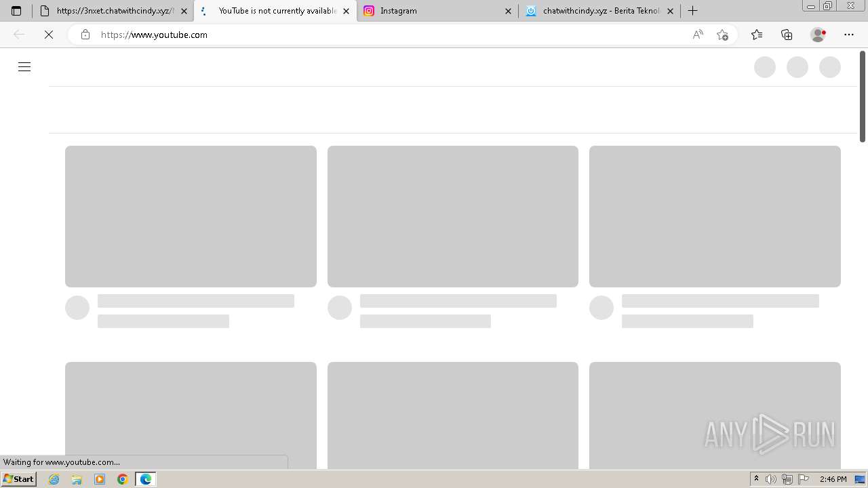Switch to the 3nxet.chatwithcindy.xyz tab
The height and width of the screenshot is (488, 868).
click(x=113, y=11)
